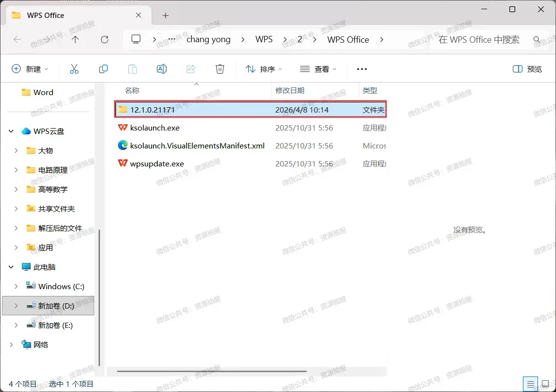
Task: Expand the 高等数学 folder node
Action: pyautogui.click(x=16, y=189)
